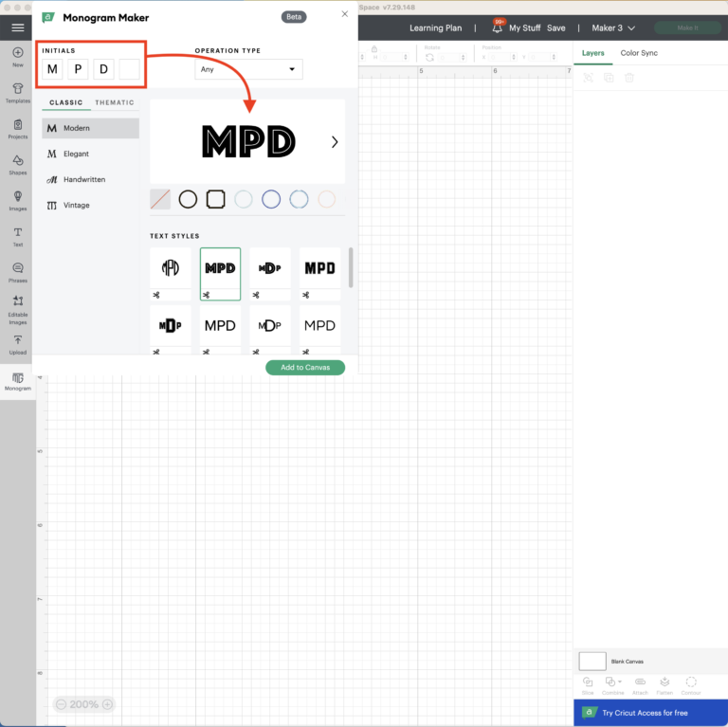The width and height of the screenshot is (728, 727).
Task: Select the rounded square frame option
Action: point(215,199)
